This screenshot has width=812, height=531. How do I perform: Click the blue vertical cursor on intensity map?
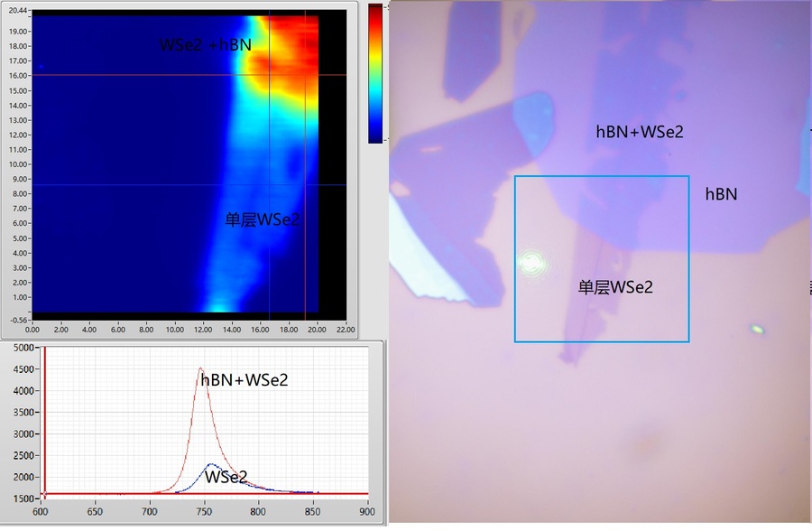tap(269, 226)
